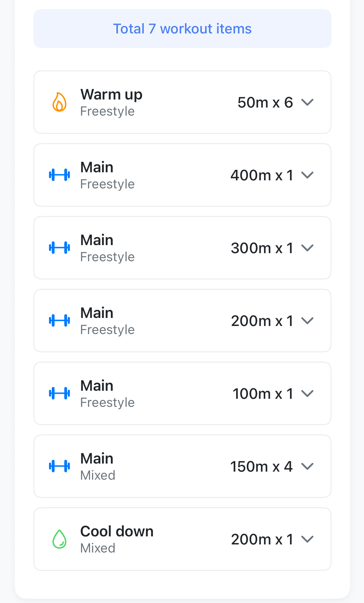Expand the 100m x 1 chevron
Image resolution: width=364 pixels, height=603 pixels.
(x=307, y=394)
